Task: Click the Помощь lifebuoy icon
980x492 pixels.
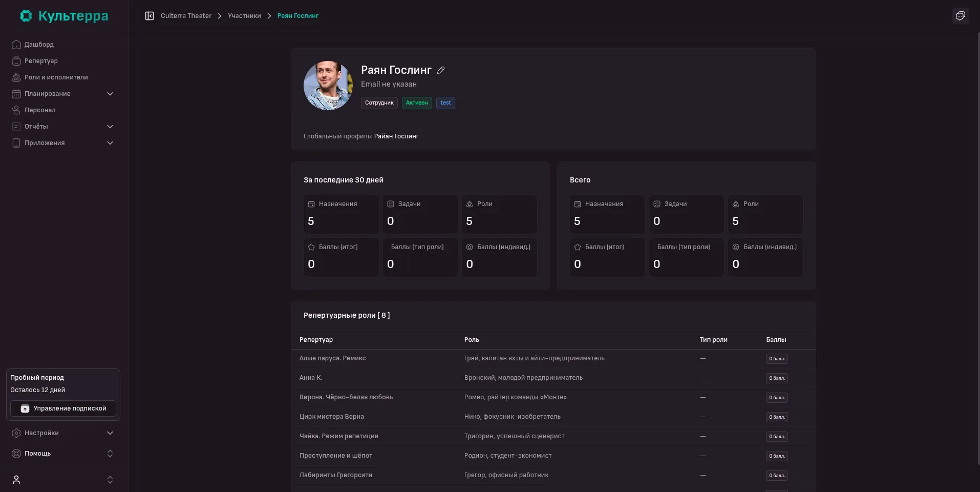Action: (x=16, y=454)
